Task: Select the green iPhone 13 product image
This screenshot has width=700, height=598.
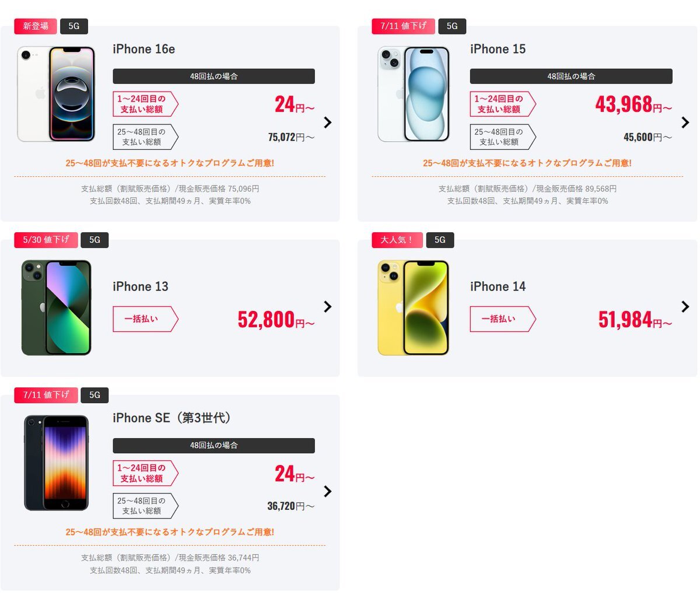Action: (56, 307)
